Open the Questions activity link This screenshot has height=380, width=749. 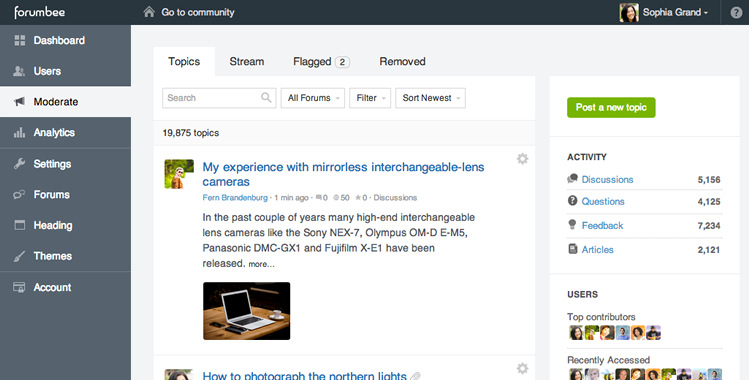tap(603, 201)
